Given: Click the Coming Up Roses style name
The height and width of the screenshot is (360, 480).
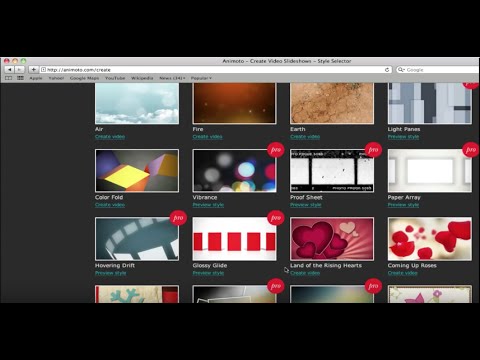Looking at the screenshot, I should [412, 265].
